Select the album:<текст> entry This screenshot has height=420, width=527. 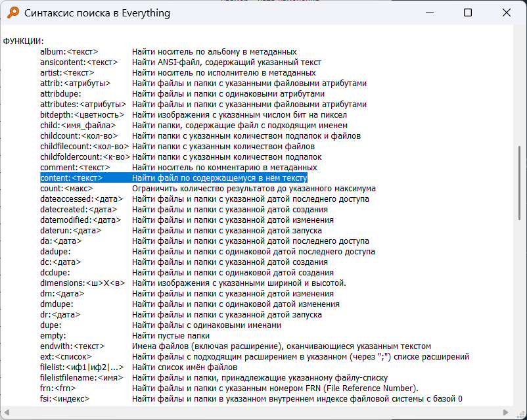tap(69, 52)
